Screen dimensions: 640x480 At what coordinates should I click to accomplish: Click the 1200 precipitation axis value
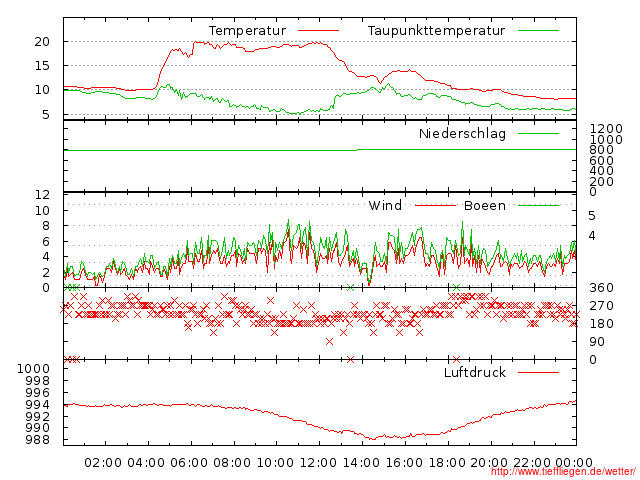[x=606, y=129]
